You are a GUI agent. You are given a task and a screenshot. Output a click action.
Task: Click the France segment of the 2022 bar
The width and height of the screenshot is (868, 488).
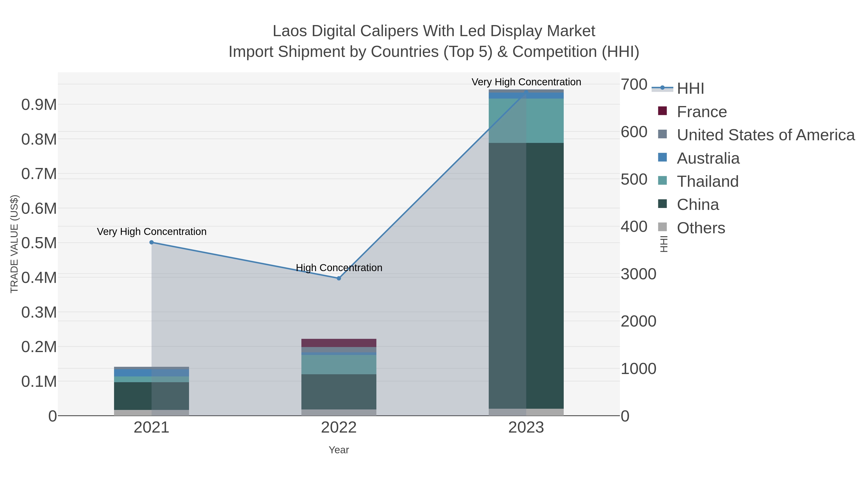pyautogui.click(x=339, y=343)
